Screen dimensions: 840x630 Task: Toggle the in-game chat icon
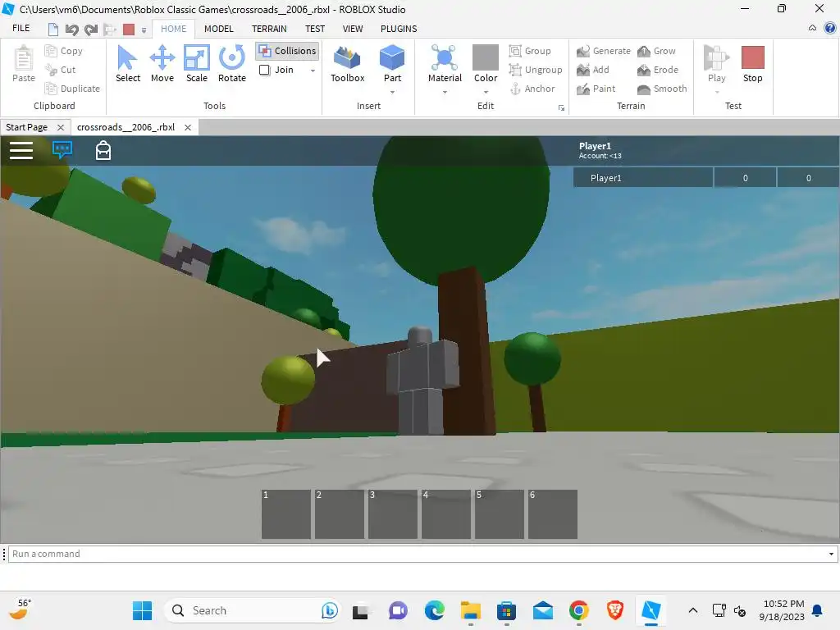pyautogui.click(x=62, y=149)
